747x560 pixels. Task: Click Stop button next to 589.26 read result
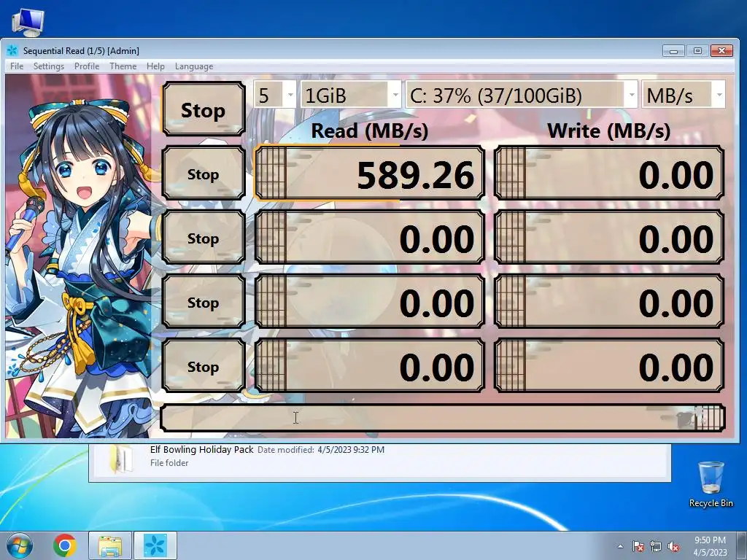click(204, 174)
